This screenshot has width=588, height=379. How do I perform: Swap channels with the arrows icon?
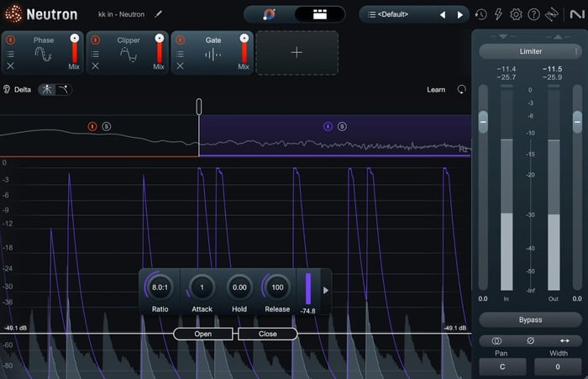tap(564, 340)
